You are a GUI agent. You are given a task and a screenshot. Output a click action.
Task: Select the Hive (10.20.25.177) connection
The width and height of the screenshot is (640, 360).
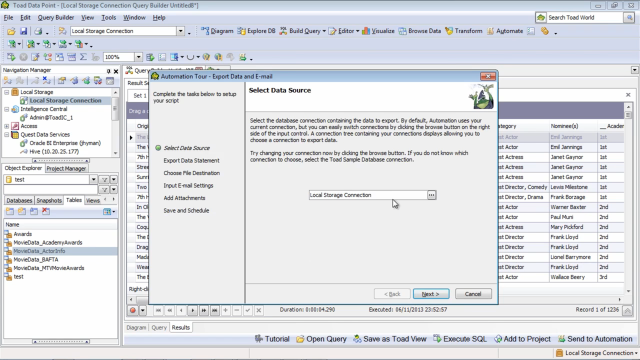pos(54,151)
